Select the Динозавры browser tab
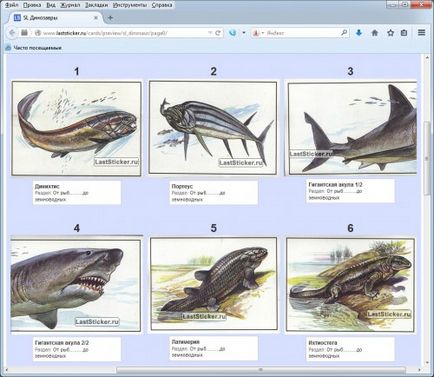The height and width of the screenshot is (377, 434). [x=56, y=18]
